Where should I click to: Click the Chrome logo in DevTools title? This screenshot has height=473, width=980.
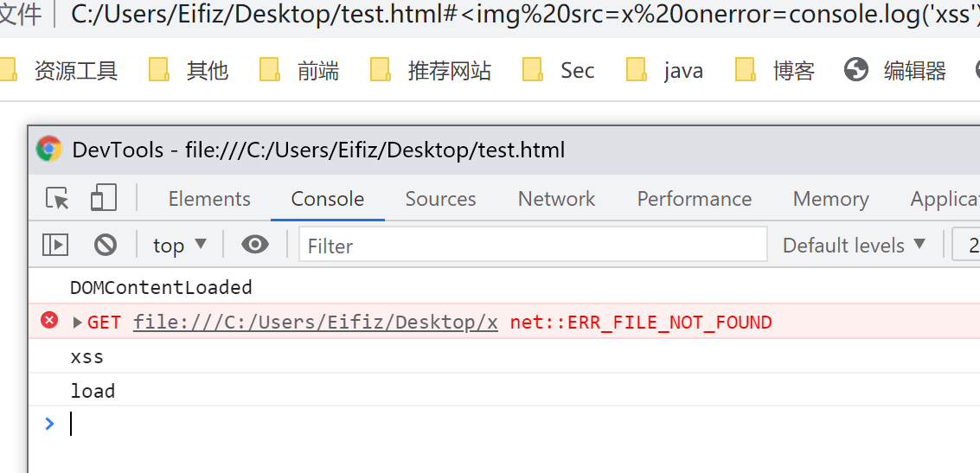tap(48, 150)
